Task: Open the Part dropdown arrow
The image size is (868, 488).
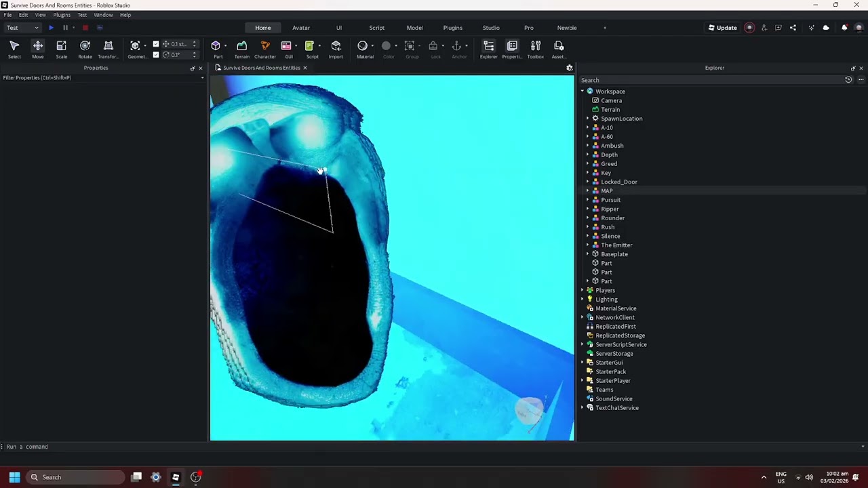Action: (x=225, y=46)
